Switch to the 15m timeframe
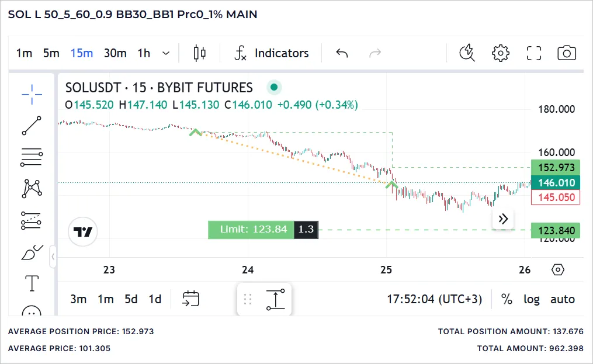Screen dimensions: 593x364 pos(81,53)
